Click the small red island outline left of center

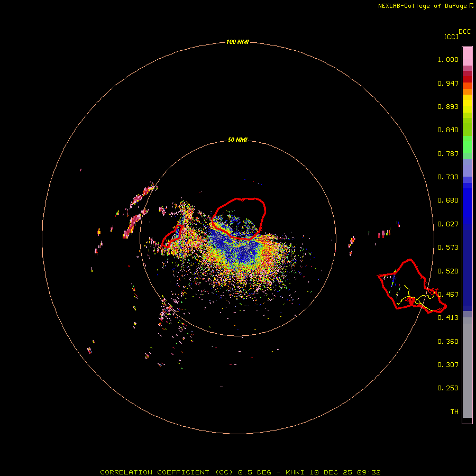[172, 235]
